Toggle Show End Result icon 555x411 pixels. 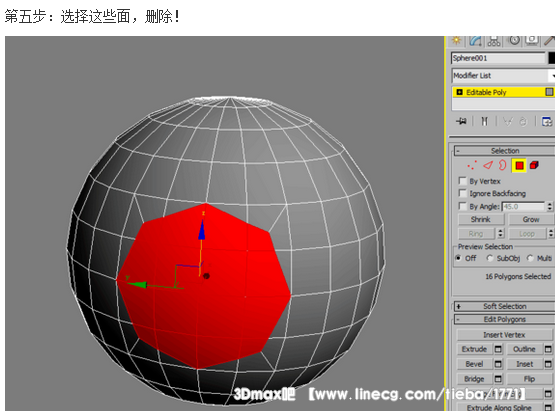pos(484,121)
